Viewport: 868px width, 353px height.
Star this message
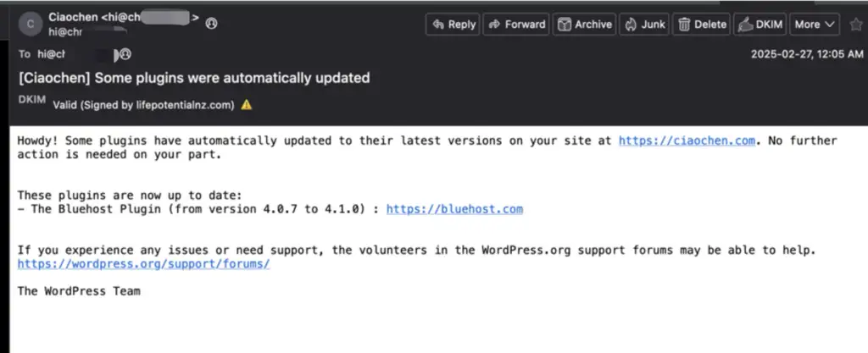(856, 25)
